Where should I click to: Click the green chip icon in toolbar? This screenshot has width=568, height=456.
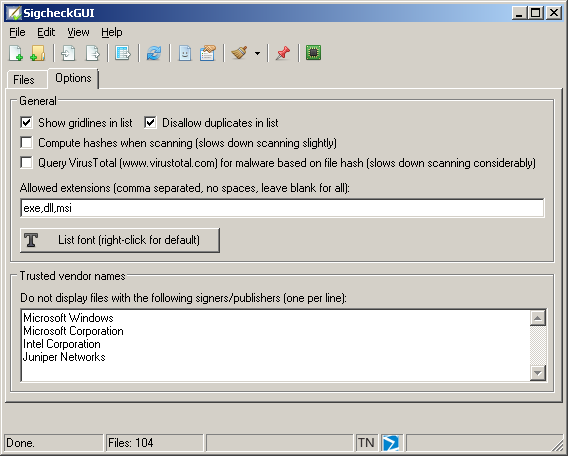314,53
